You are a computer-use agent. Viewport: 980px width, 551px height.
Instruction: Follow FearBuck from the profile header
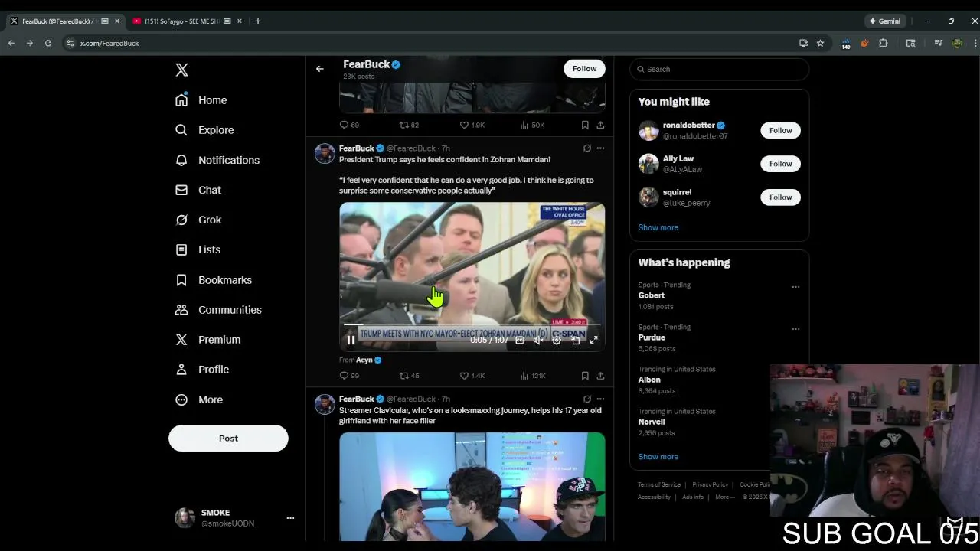click(584, 69)
